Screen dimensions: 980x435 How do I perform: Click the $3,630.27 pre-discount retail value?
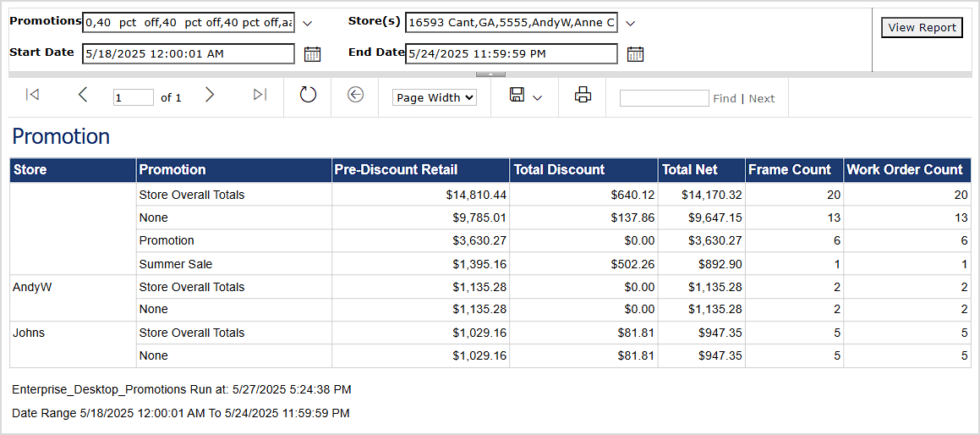coord(479,241)
